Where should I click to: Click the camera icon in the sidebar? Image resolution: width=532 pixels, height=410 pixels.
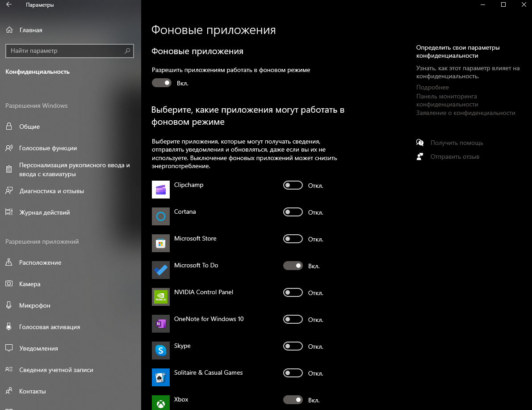point(9,283)
